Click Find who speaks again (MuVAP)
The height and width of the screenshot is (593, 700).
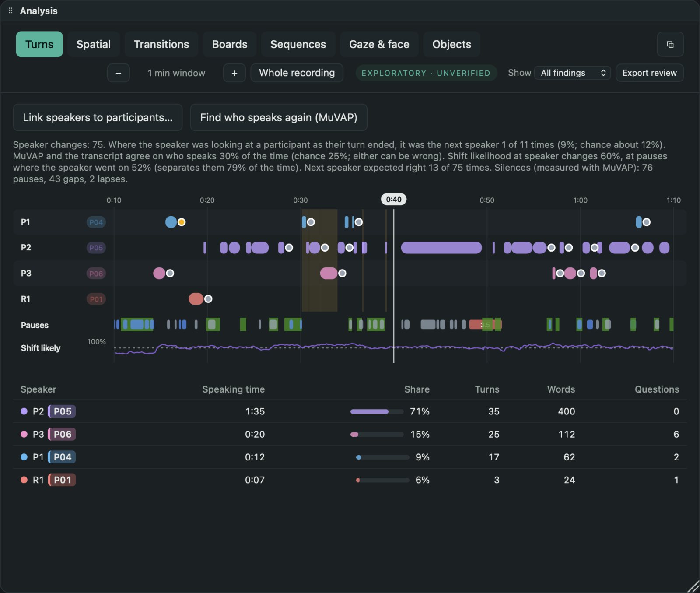tap(279, 117)
